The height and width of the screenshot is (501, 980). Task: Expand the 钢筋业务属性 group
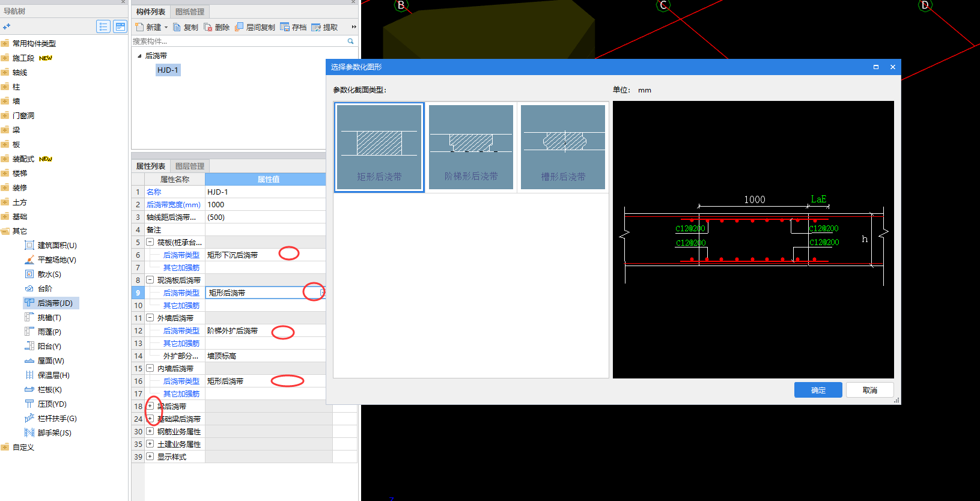click(x=150, y=431)
